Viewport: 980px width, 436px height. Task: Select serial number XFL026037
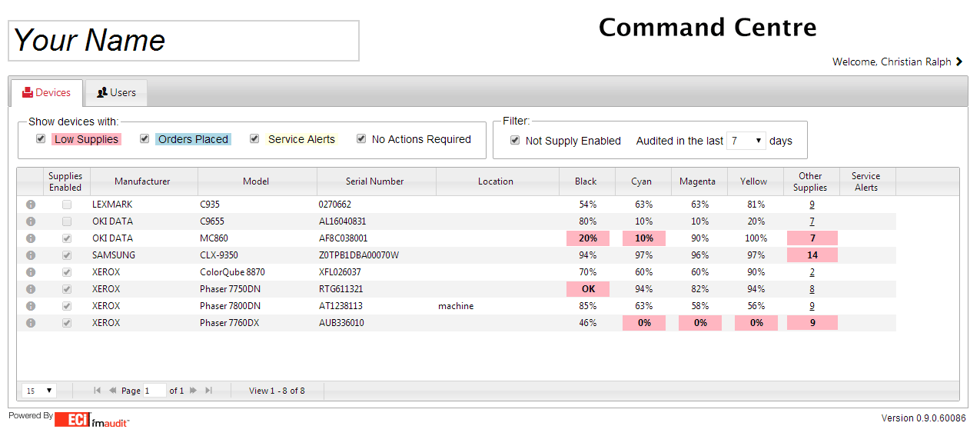(340, 272)
